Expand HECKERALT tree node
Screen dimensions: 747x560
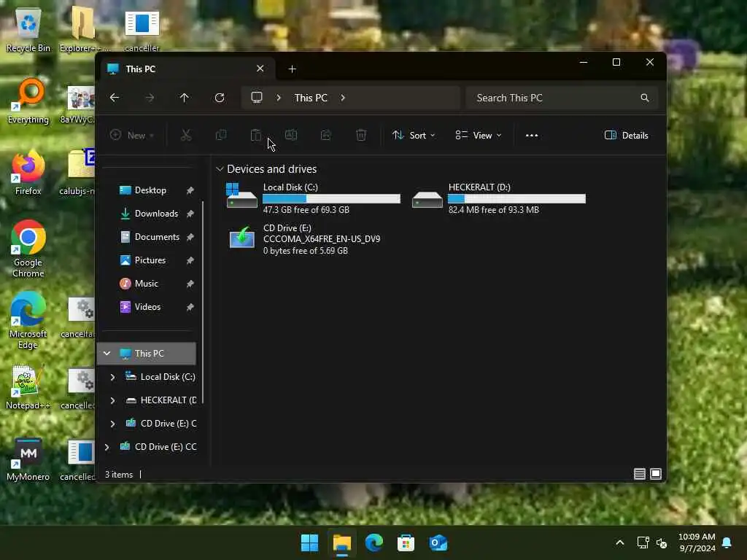pyautogui.click(x=112, y=400)
